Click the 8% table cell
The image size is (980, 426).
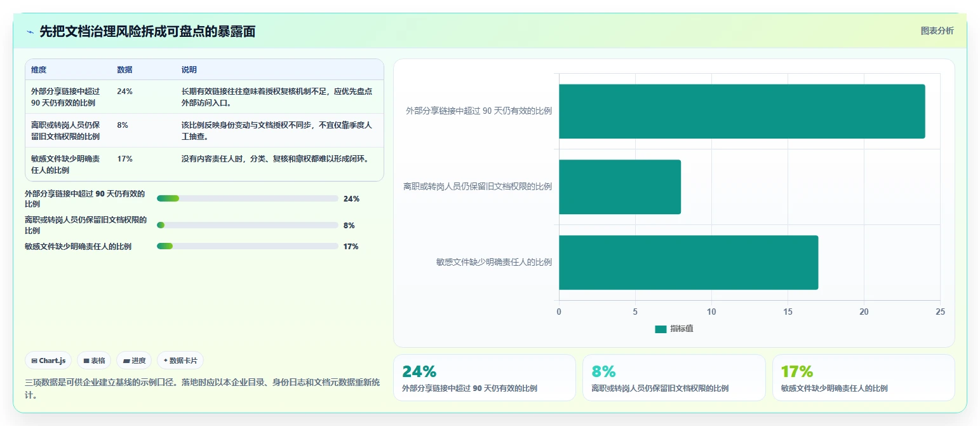pos(123,125)
